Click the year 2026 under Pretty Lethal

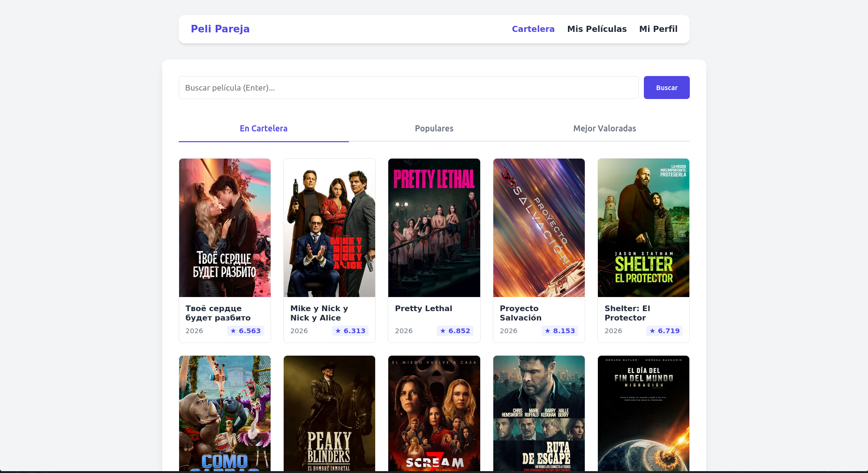tap(404, 331)
